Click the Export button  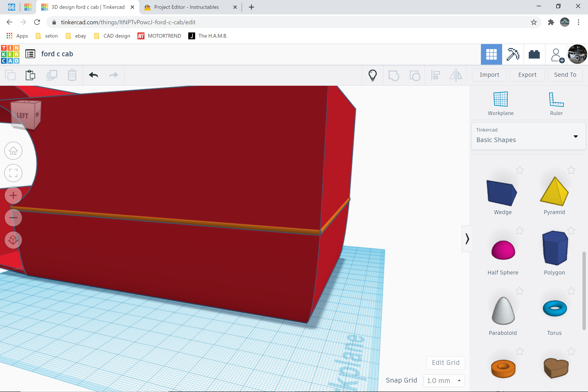pos(527,75)
